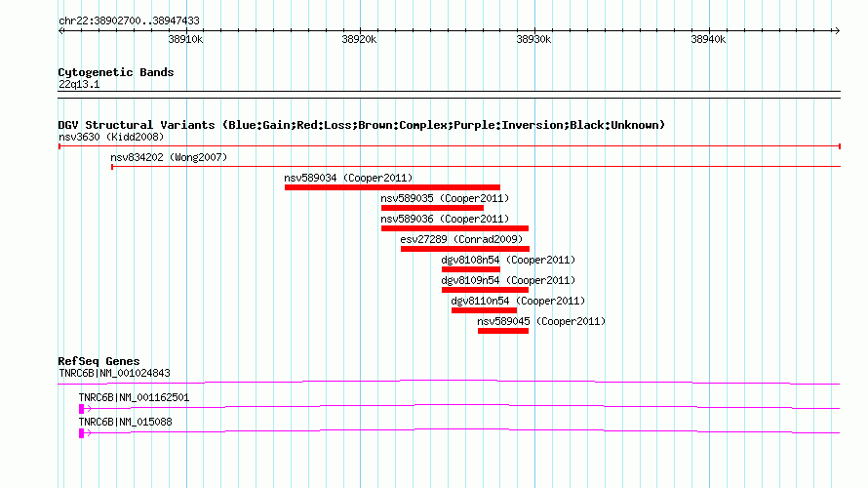This screenshot has width=868, height=488.
Task: Click the nsv3630 (Kidd2008) variant label
Action: point(111,137)
